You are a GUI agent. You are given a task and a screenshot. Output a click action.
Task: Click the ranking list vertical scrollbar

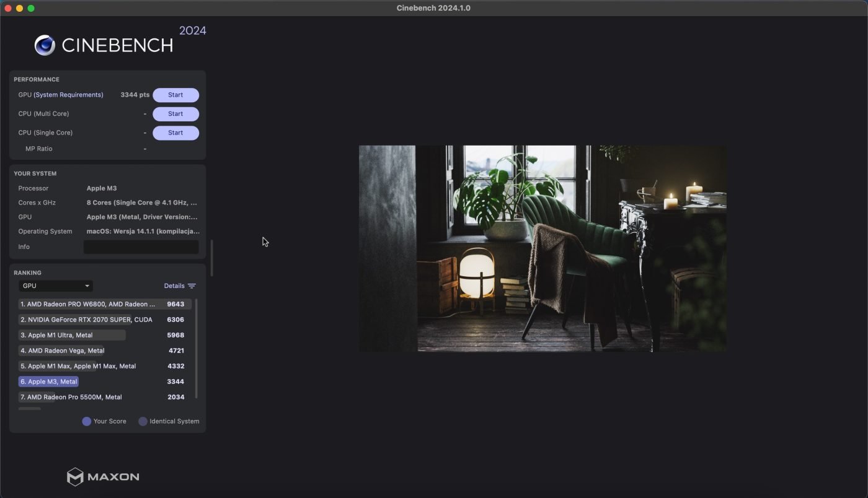[x=197, y=348]
